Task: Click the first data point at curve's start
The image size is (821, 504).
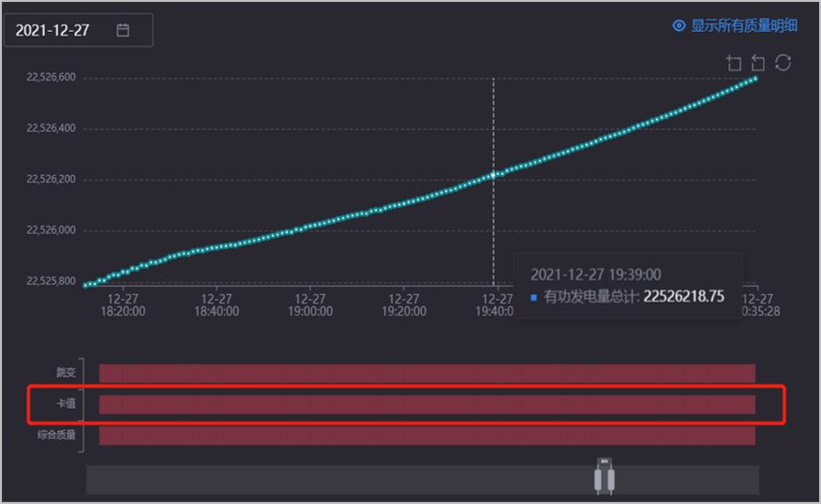Action: click(x=85, y=285)
